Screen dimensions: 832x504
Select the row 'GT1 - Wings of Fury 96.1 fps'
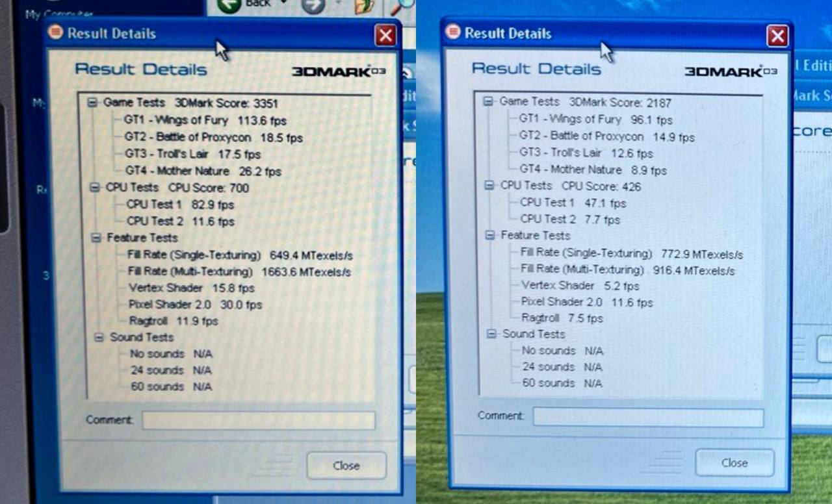pos(596,120)
